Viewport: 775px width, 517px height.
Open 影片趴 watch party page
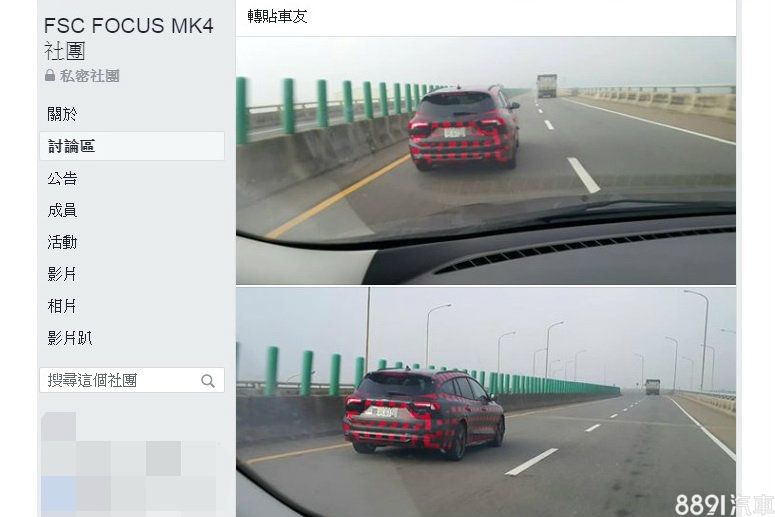70,338
